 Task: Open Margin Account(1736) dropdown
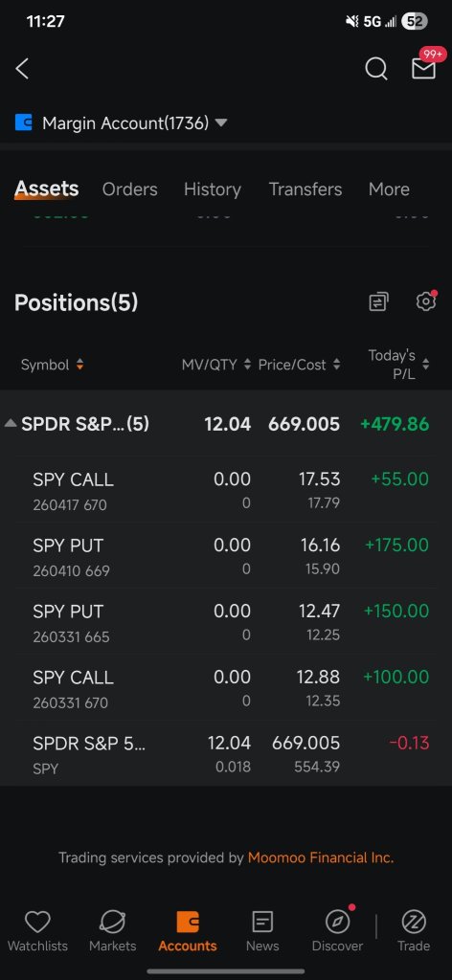tap(134, 123)
